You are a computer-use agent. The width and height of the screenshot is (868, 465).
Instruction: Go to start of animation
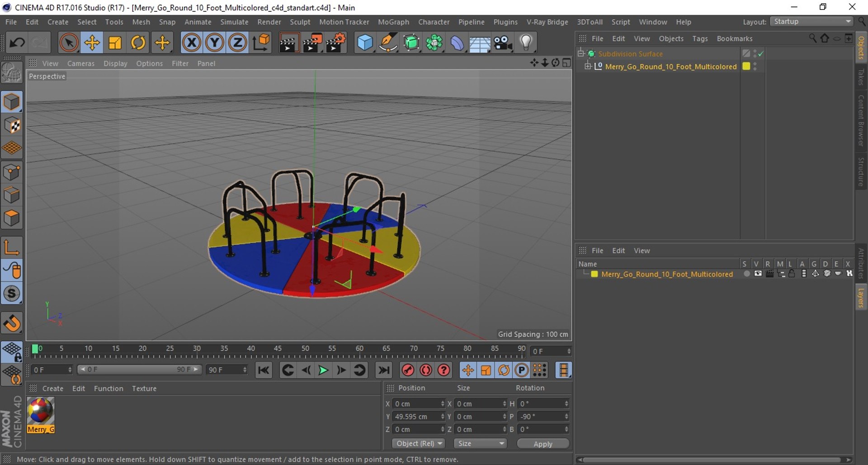264,370
